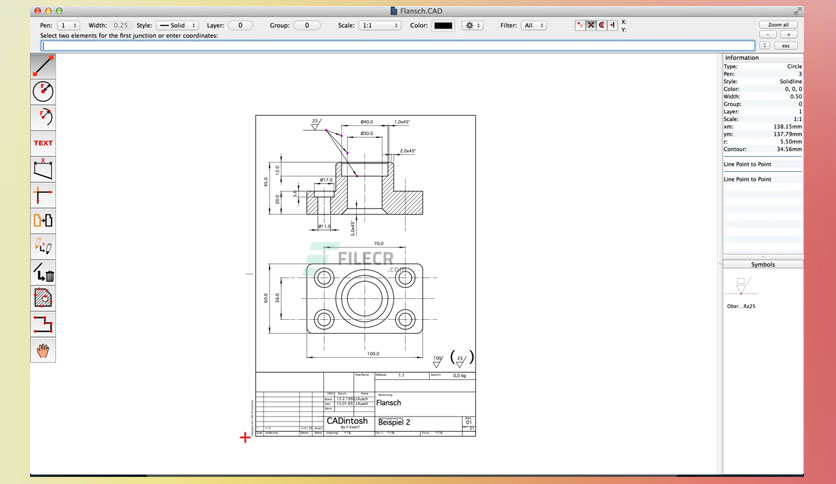Select the Line drawing tool
Viewport: 836px width, 484px height.
click(x=43, y=66)
